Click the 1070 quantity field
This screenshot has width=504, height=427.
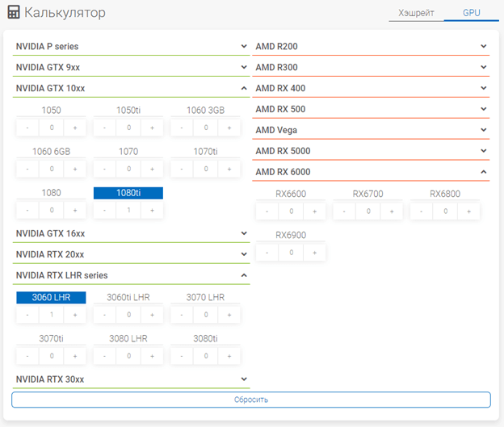point(128,169)
